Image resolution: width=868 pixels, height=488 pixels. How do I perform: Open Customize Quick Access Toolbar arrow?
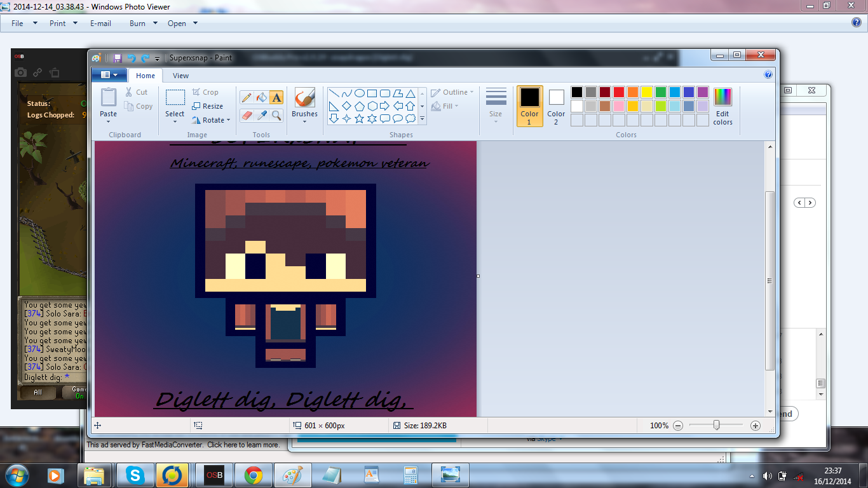[157, 58]
